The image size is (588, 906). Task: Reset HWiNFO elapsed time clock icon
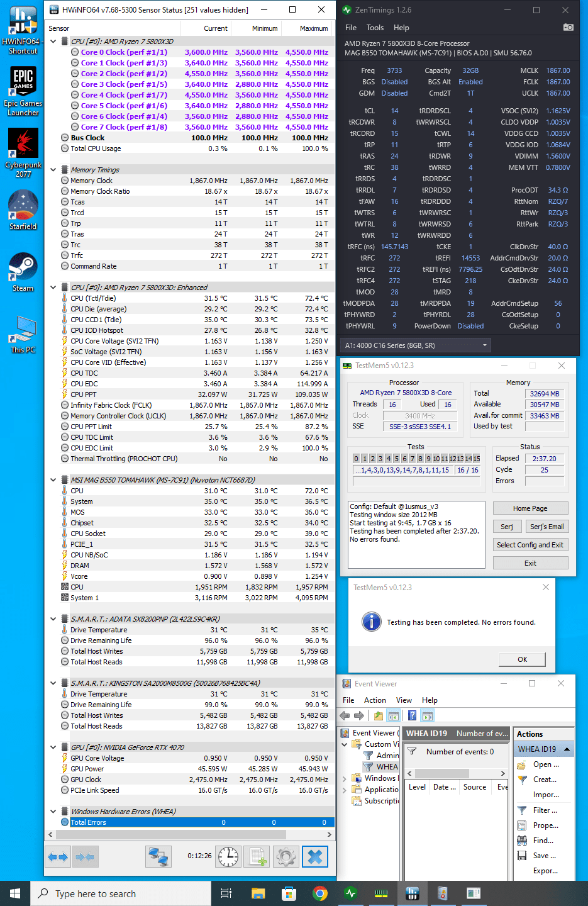click(228, 857)
